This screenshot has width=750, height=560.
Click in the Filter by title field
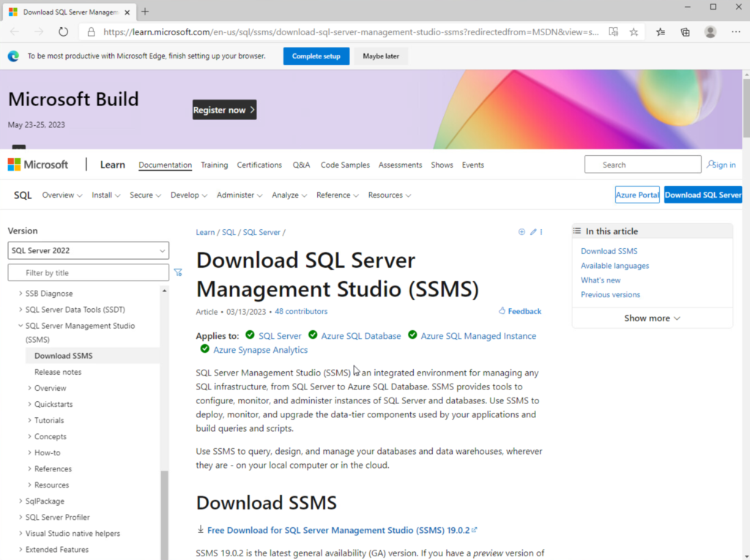pyautogui.click(x=88, y=272)
